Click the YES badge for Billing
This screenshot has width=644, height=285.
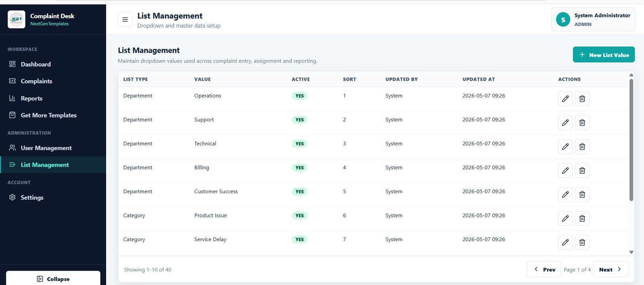[x=299, y=168]
